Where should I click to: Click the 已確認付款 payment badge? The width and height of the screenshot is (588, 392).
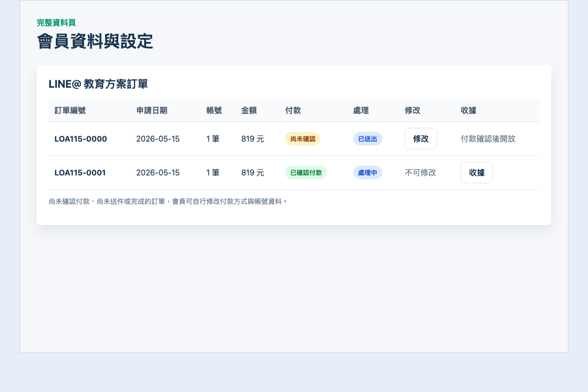pos(306,172)
